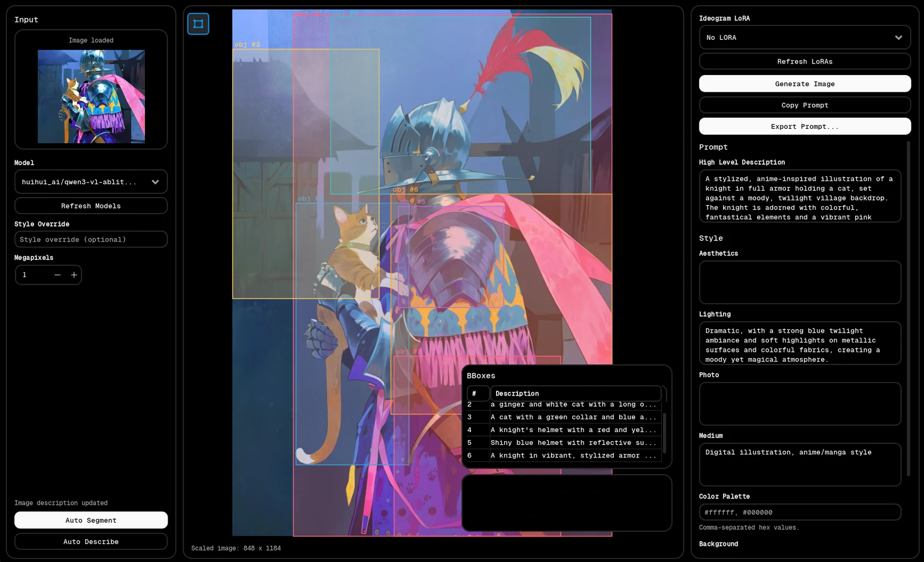
Task: Click the Aesthetics text area
Action: [800, 282]
